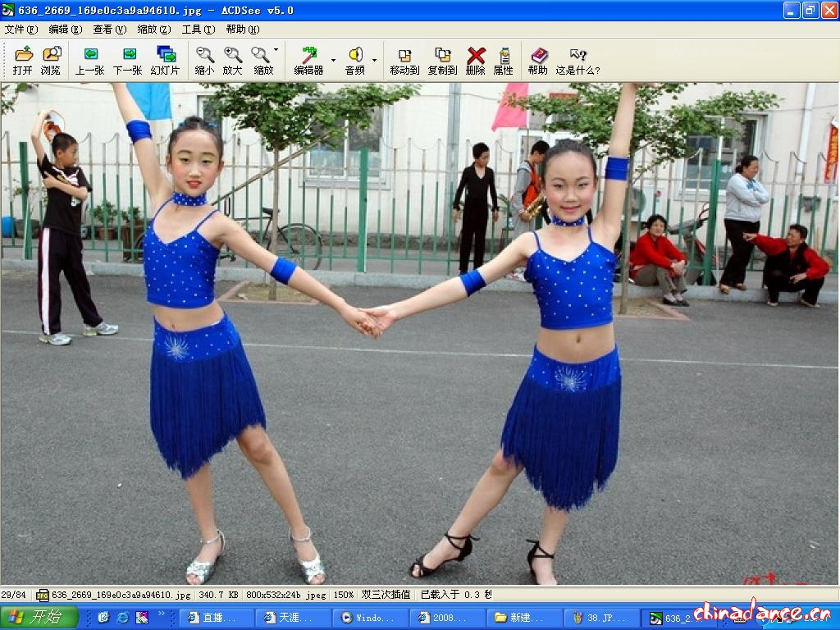This screenshot has height=630, width=840.
Task: Zoom out with the 缩小 icon
Action: coord(204,60)
